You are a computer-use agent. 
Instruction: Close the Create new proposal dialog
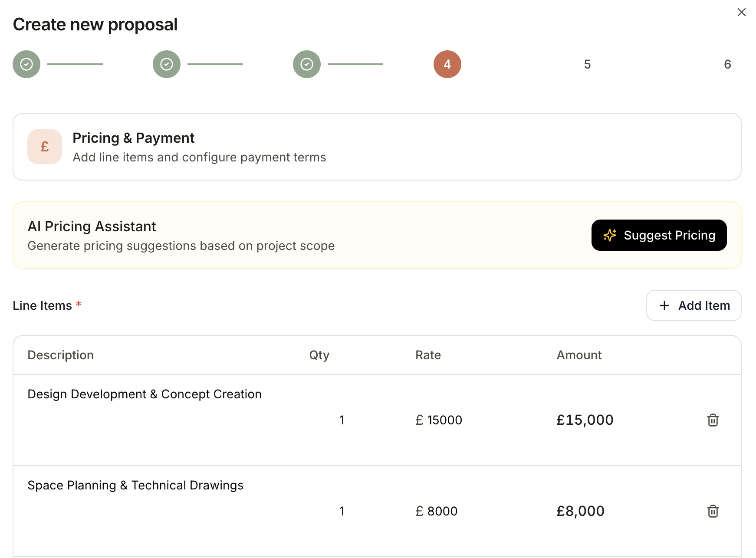[741, 12]
